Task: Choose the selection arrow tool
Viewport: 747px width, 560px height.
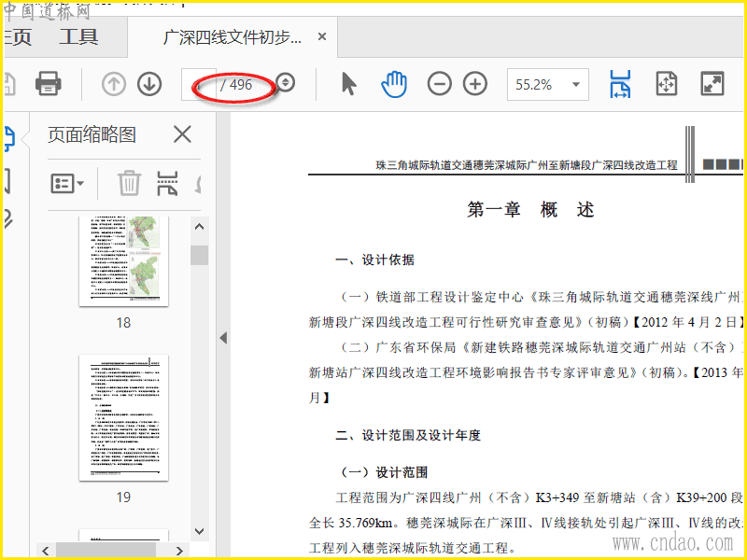Action: (x=348, y=84)
